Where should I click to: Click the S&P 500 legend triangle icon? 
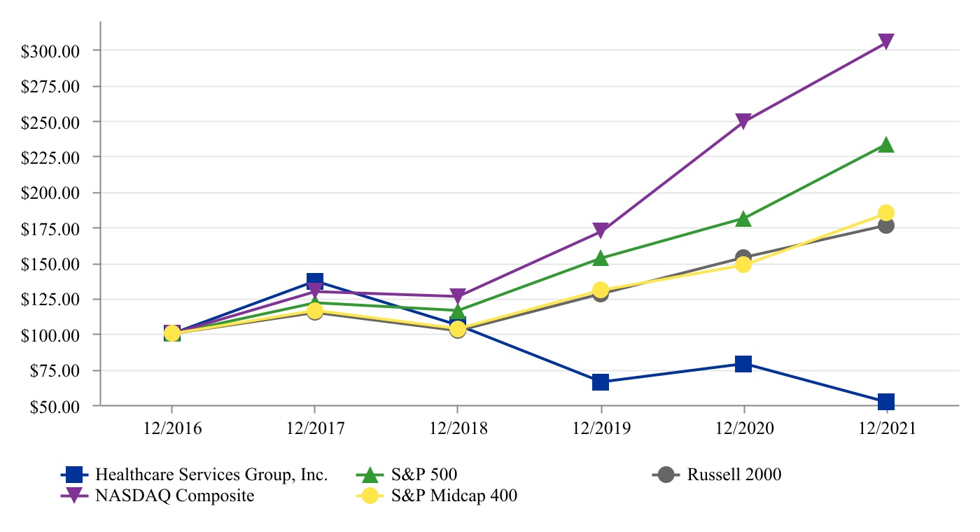coord(370,475)
